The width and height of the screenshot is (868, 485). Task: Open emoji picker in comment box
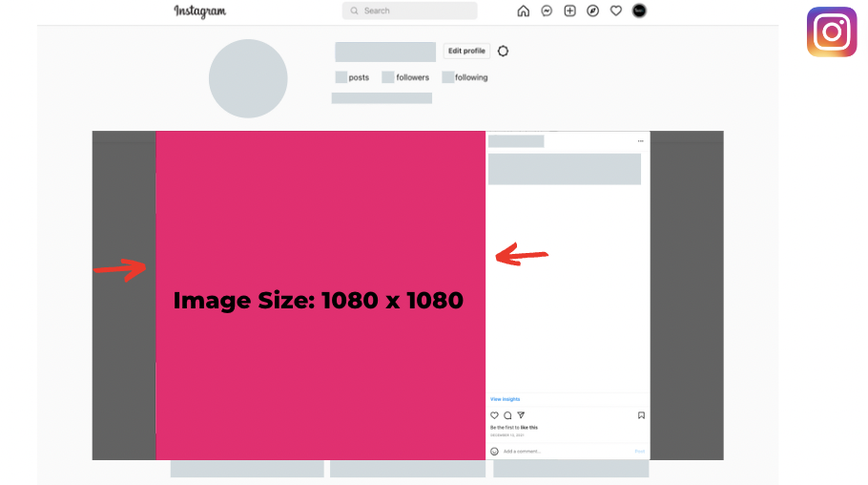click(x=494, y=452)
